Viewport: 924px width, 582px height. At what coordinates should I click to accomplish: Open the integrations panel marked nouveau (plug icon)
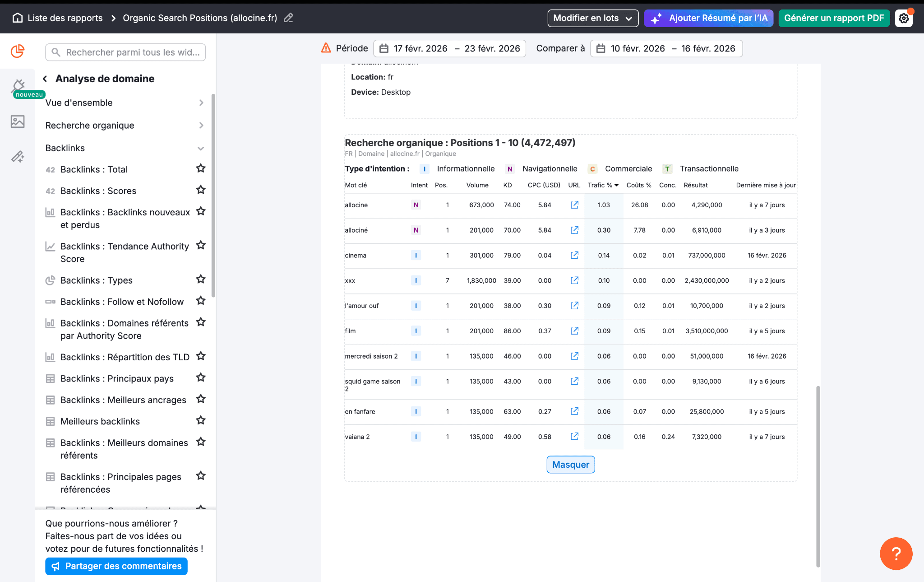(17, 86)
